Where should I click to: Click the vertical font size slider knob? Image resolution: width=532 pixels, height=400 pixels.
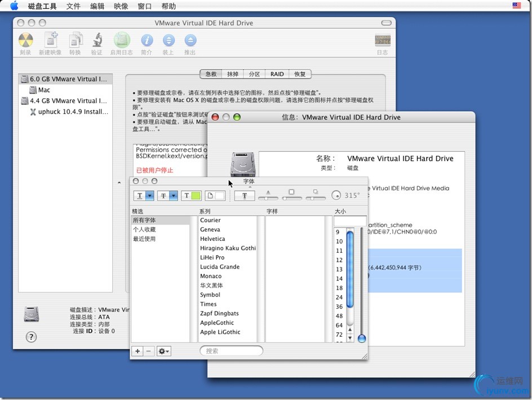coord(362,338)
